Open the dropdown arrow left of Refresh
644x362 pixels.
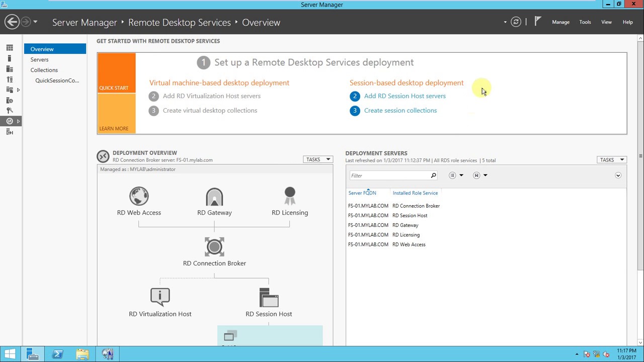point(505,22)
